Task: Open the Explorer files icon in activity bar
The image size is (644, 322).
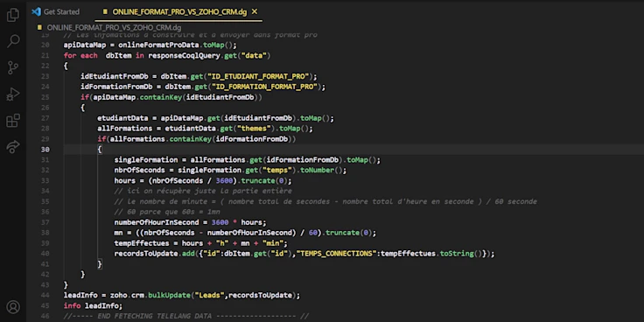Action: 13,15
